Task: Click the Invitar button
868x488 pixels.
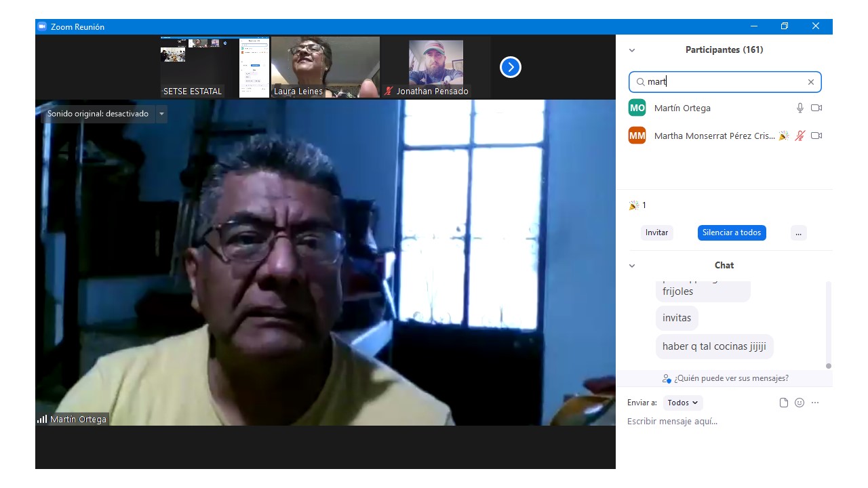Action: (x=656, y=232)
